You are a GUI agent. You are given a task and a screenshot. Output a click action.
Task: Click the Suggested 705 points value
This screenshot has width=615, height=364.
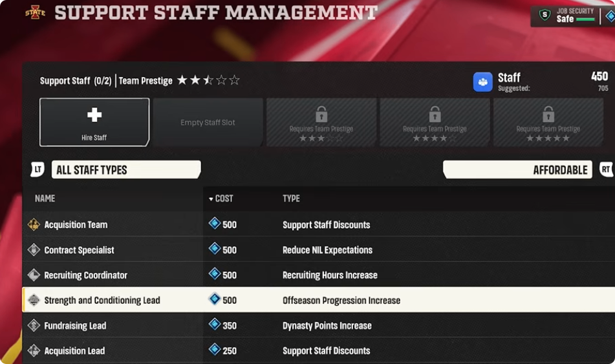tap(603, 89)
